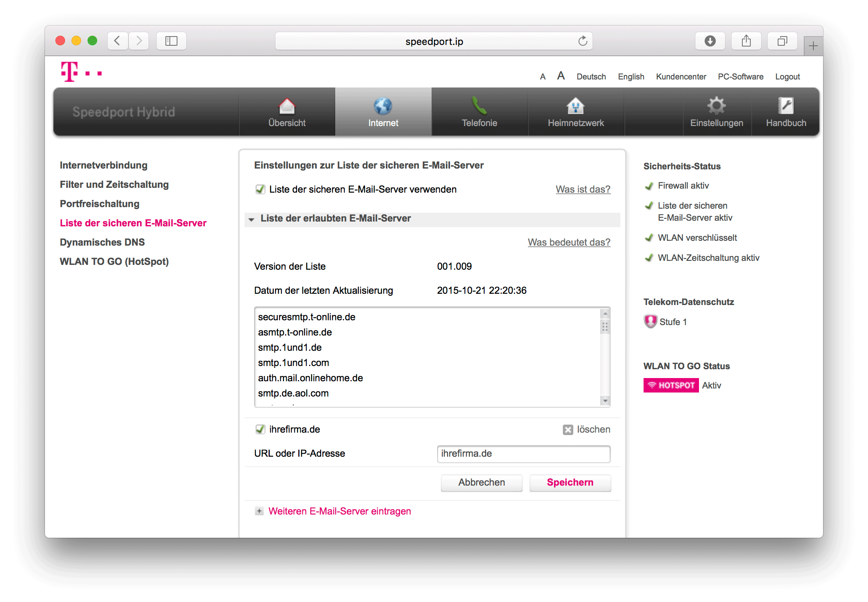Uncheck the ihrefirma.de entry
The height and width of the screenshot is (602, 868).
click(261, 429)
